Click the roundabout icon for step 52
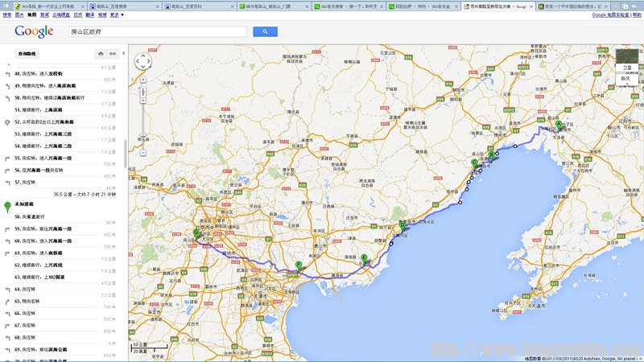Viewport: 644px width, 362px height. [x=7, y=121]
